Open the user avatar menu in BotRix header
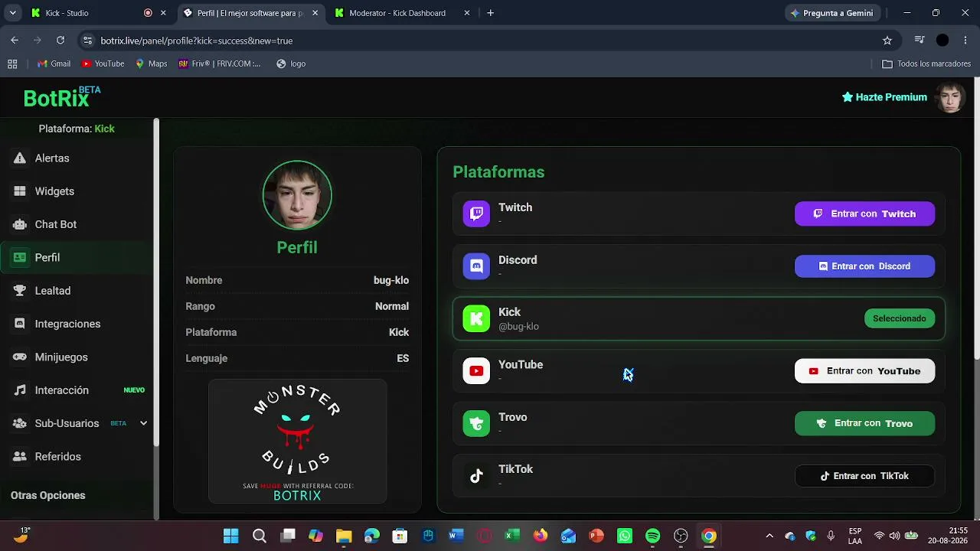Viewport: 980px width, 551px height. click(x=950, y=97)
